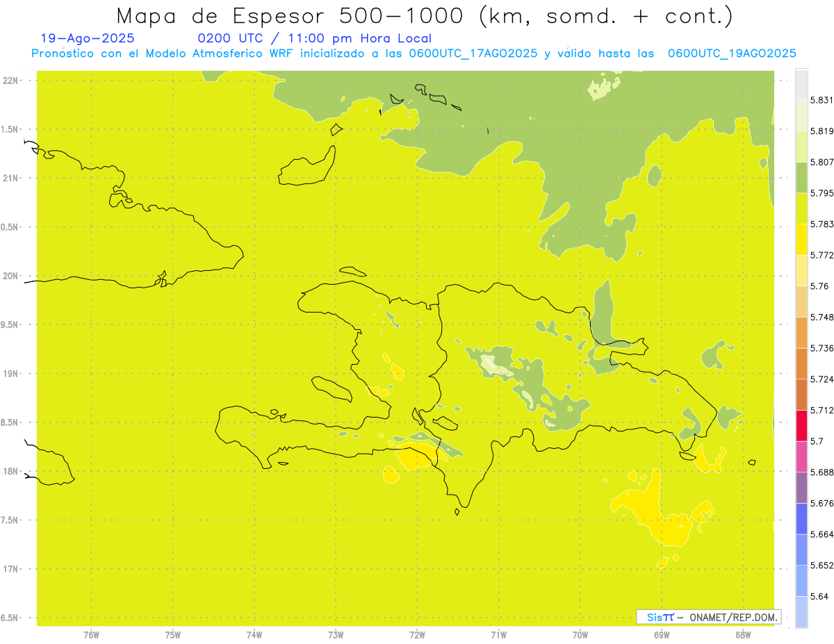Click the blue 5.664–5.676 legend swatch
This screenshot has width=834, height=644.
coord(801,518)
